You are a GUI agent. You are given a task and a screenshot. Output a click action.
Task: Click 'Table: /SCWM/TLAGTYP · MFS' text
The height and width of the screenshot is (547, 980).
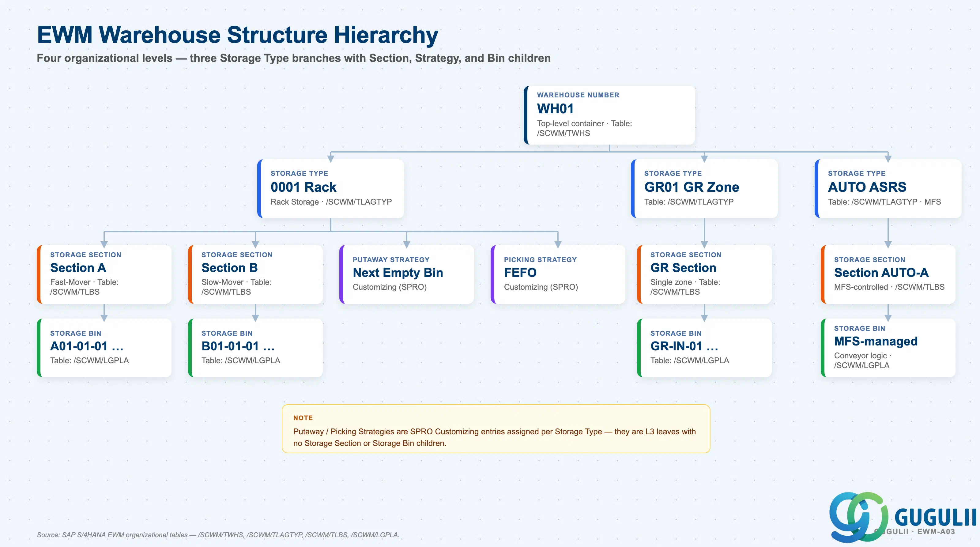click(884, 202)
